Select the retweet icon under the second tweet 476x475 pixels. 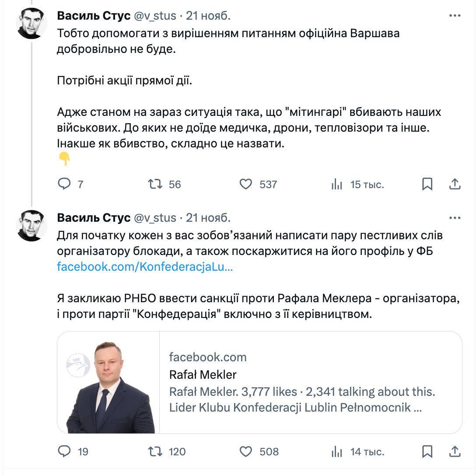[156, 452]
